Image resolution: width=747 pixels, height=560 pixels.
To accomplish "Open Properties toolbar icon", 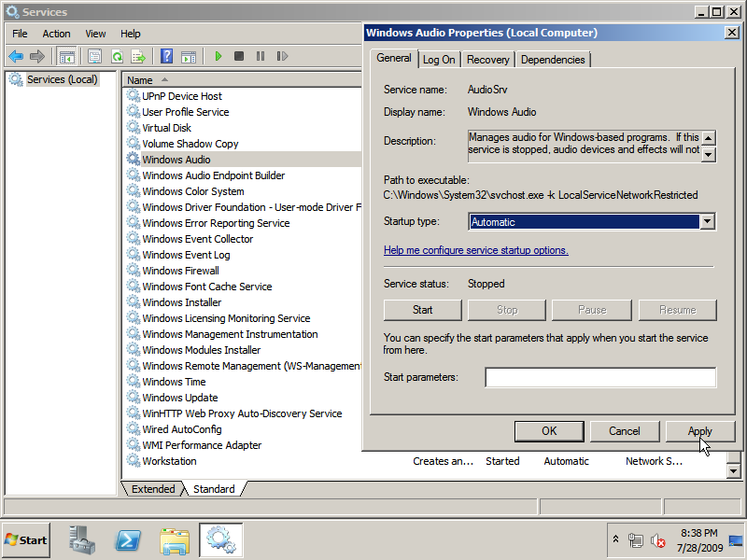I will (x=95, y=57).
